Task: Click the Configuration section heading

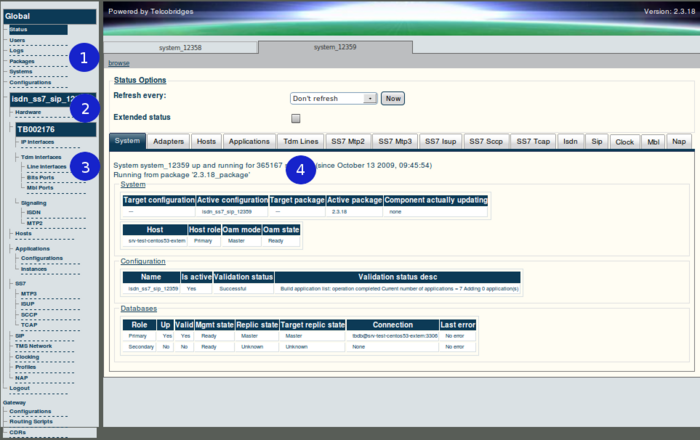Action: point(143,262)
